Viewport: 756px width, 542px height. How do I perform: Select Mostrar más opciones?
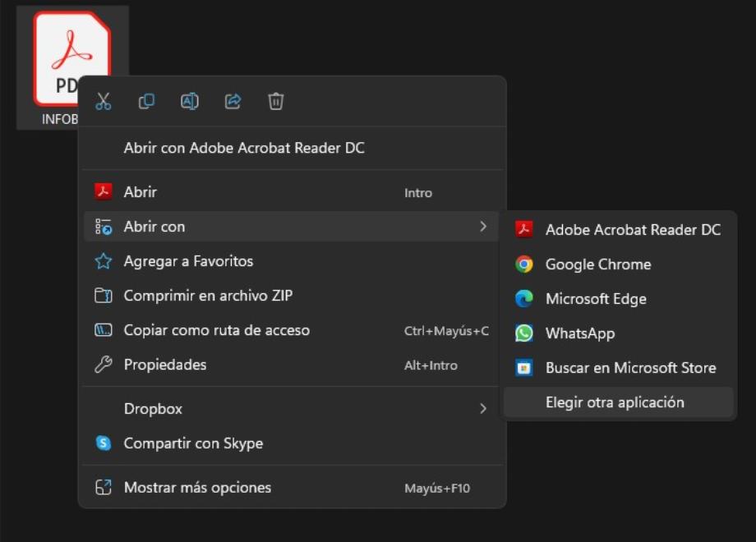pyautogui.click(x=291, y=488)
